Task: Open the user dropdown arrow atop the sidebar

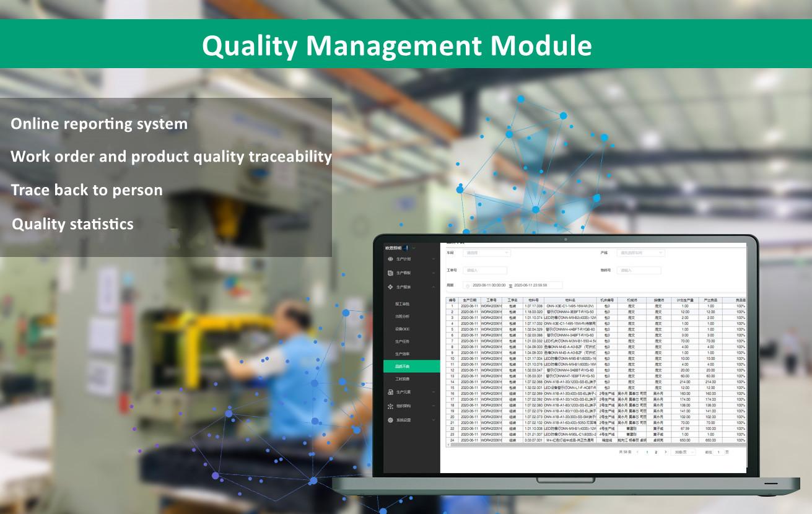Action: tap(413, 248)
